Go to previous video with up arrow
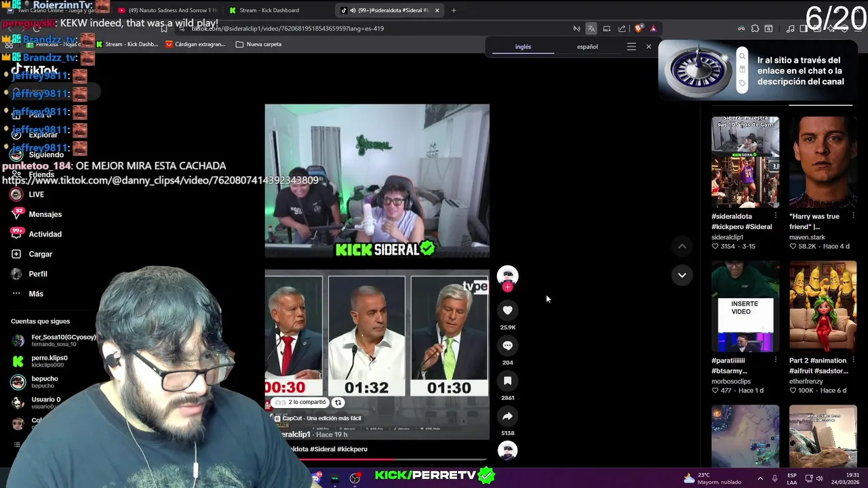The image size is (868, 488). (682, 246)
